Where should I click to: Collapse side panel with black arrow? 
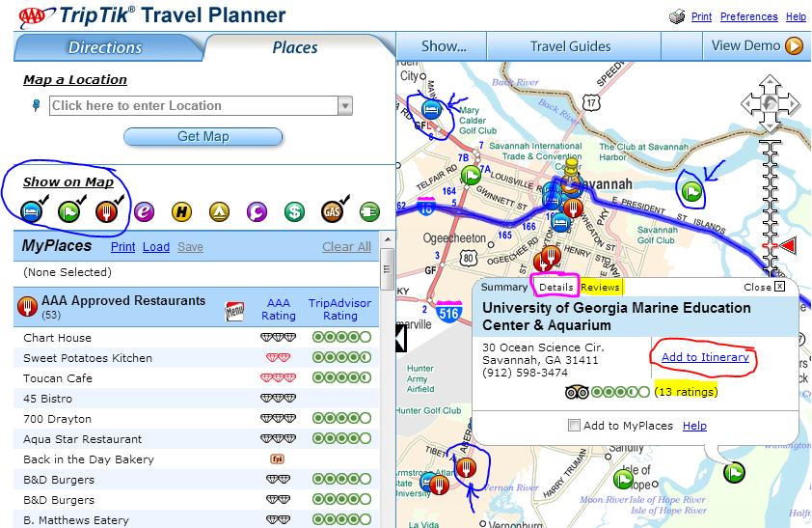click(x=402, y=339)
